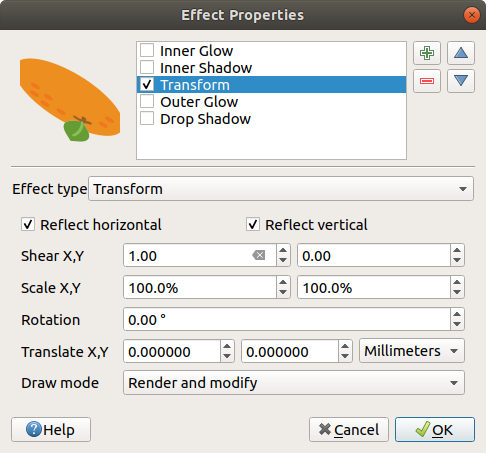
Task: Add a new effect with the green plus icon
Action: pyautogui.click(x=427, y=53)
